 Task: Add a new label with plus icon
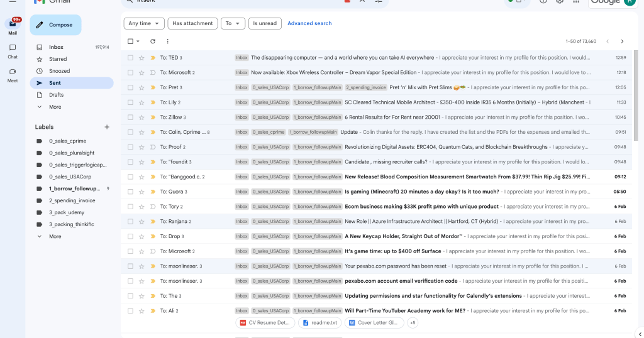coord(107,127)
